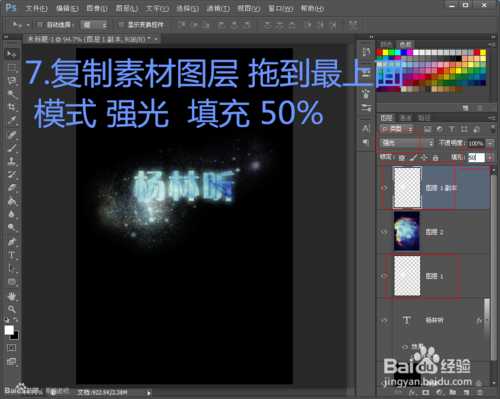Toggle lock transparent pixels

pos(402,157)
